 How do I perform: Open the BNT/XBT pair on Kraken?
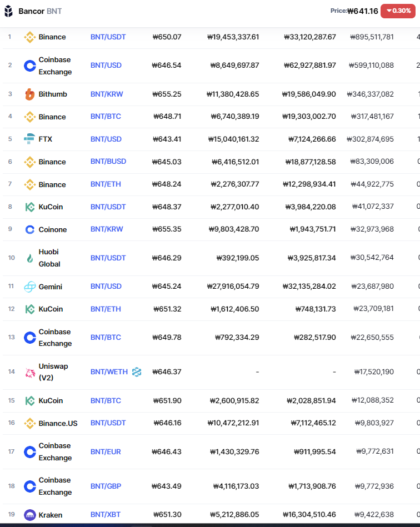click(105, 514)
